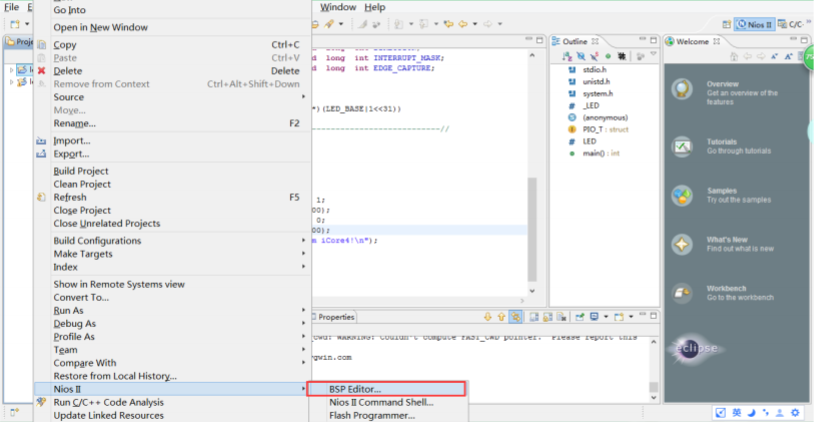Click the red Delete icon in context menu
This screenshot has height=422, width=816.
(41, 71)
